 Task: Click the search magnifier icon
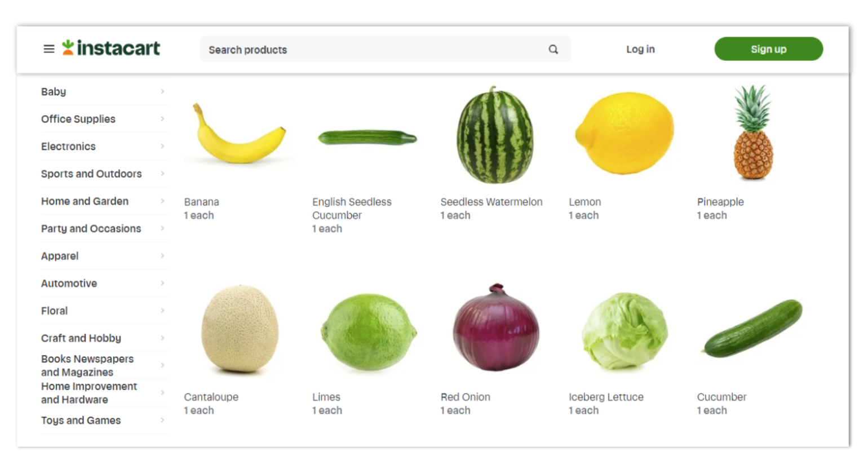(x=553, y=50)
